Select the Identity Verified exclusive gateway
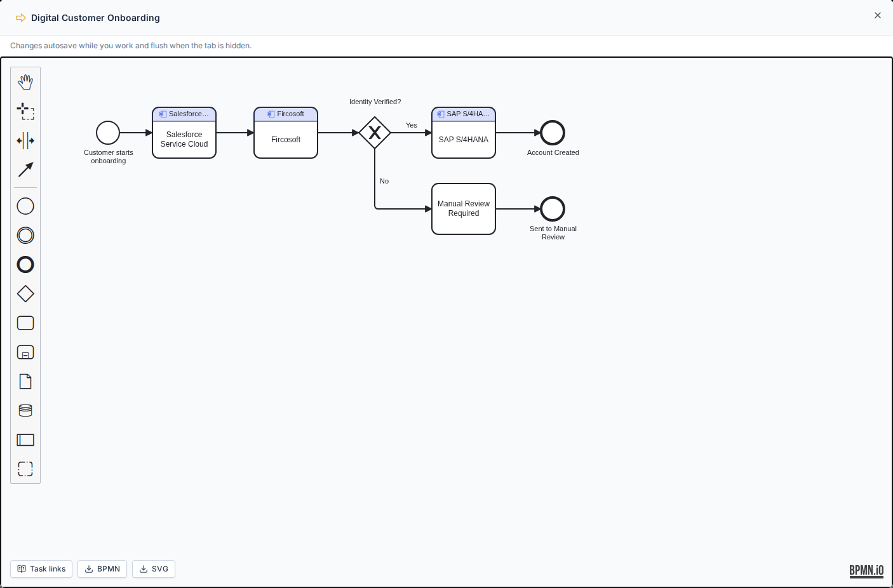893x588 pixels. point(375,133)
